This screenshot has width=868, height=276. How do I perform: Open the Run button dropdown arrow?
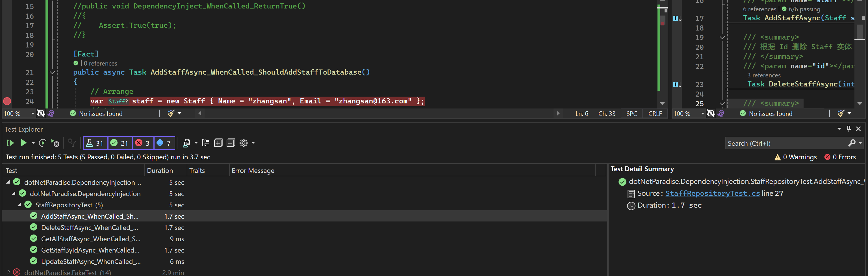click(x=33, y=143)
